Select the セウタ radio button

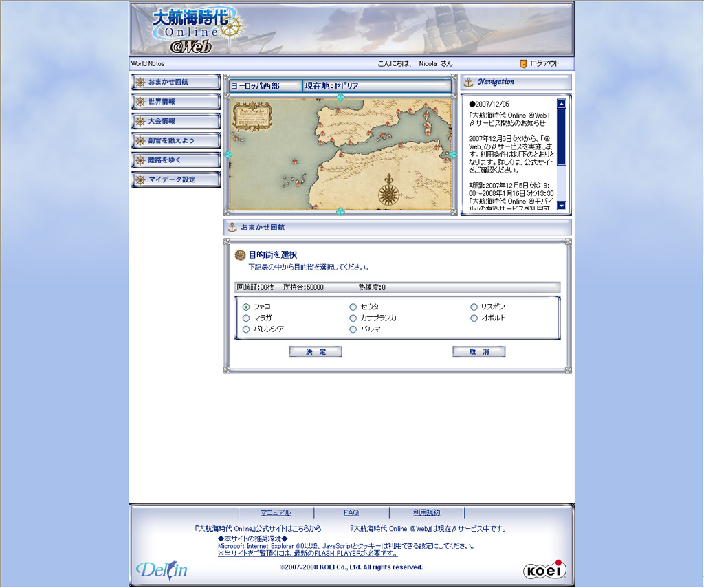click(x=353, y=307)
